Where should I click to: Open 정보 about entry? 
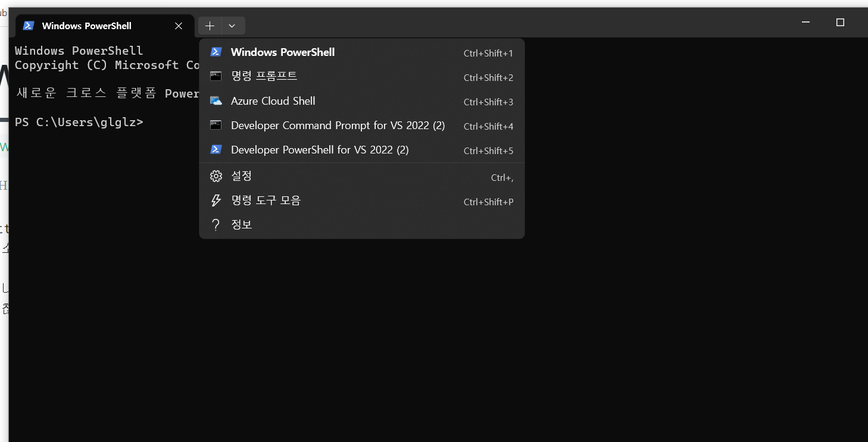[x=362, y=225]
